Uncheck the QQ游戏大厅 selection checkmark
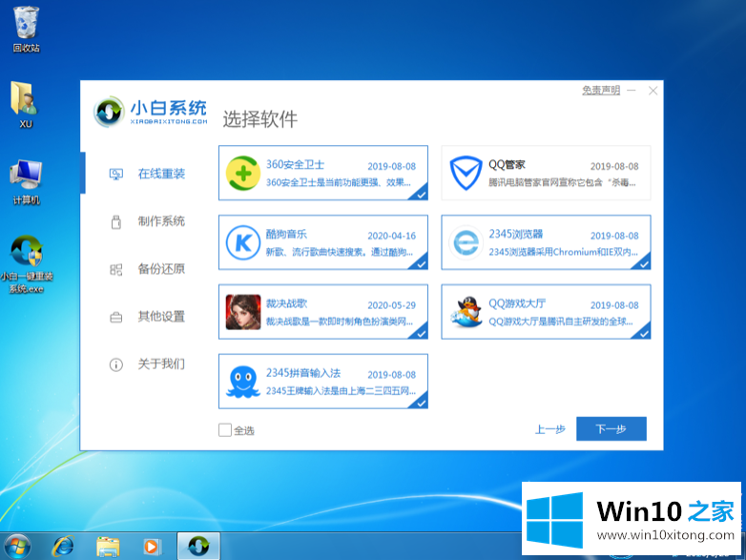This screenshot has height=560, width=746. tap(643, 333)
